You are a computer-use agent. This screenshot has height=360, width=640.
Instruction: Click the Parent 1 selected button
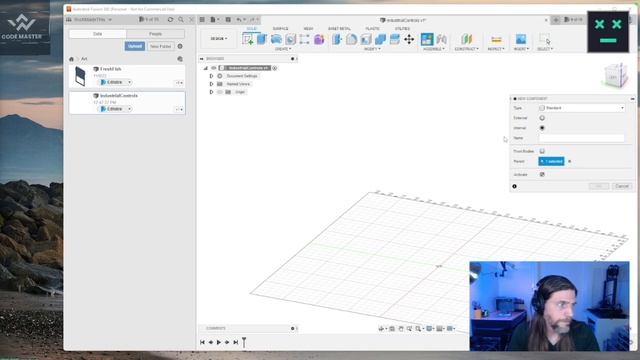(551, 162)
